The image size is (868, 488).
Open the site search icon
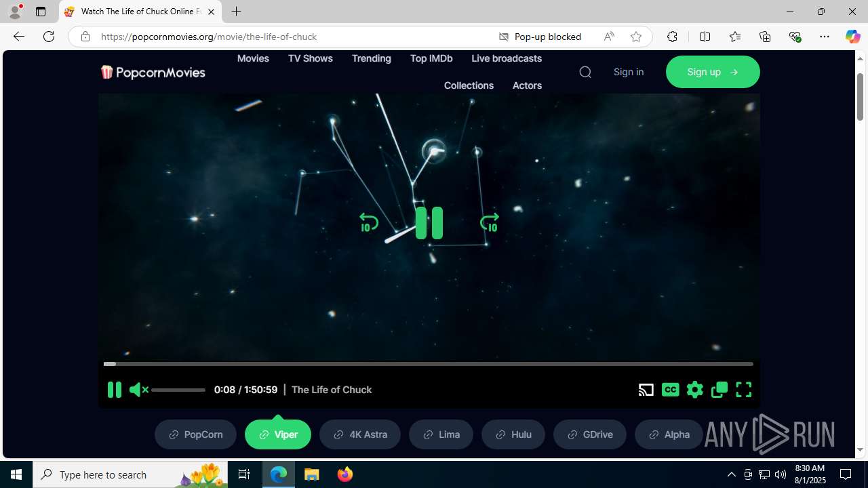(585, 72)
